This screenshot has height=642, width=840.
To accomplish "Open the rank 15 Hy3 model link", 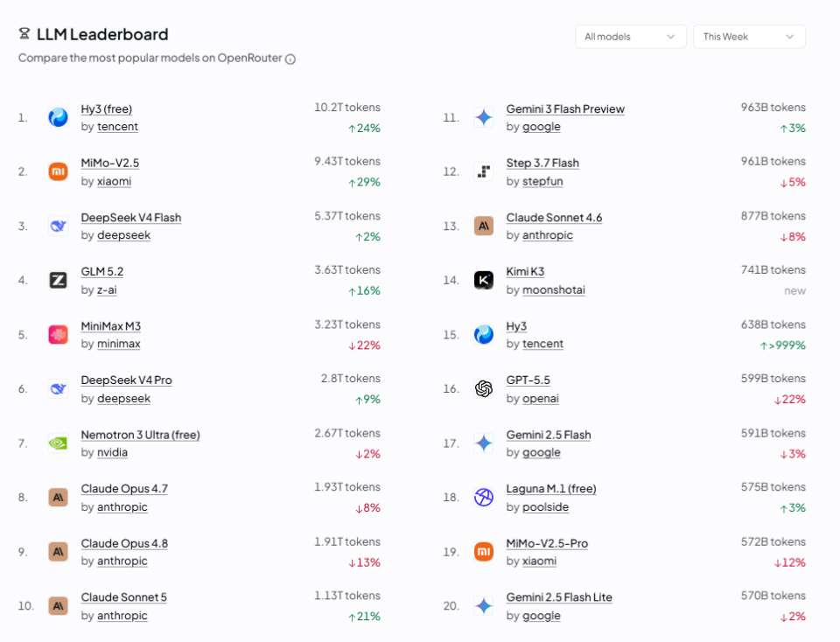I will (516, 326).
